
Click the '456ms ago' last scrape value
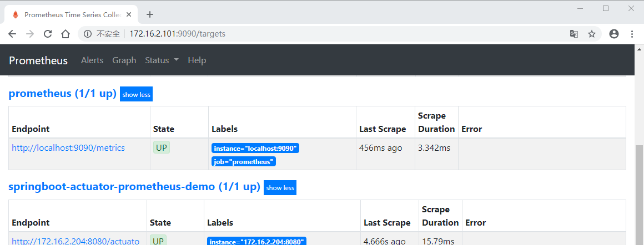tap(381, 148)
